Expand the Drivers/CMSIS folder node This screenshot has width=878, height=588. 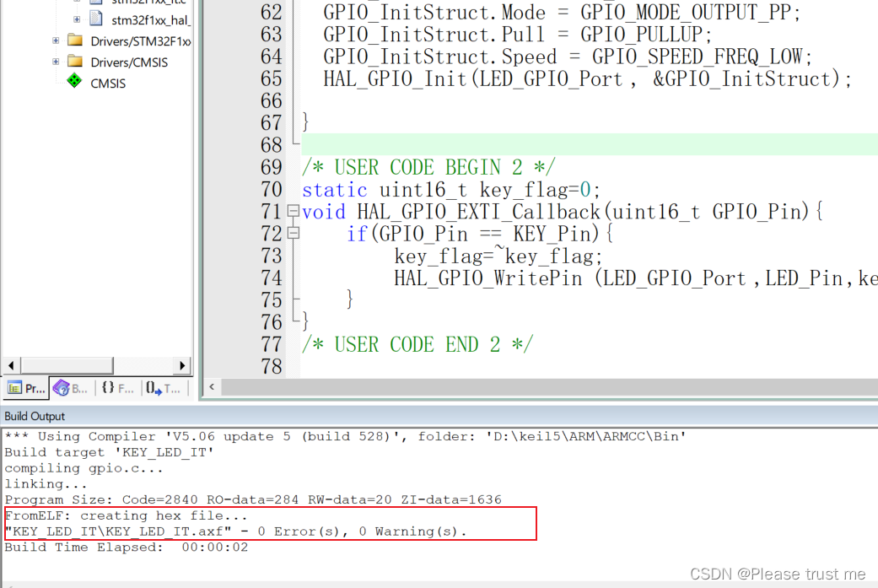coord(56,62)
